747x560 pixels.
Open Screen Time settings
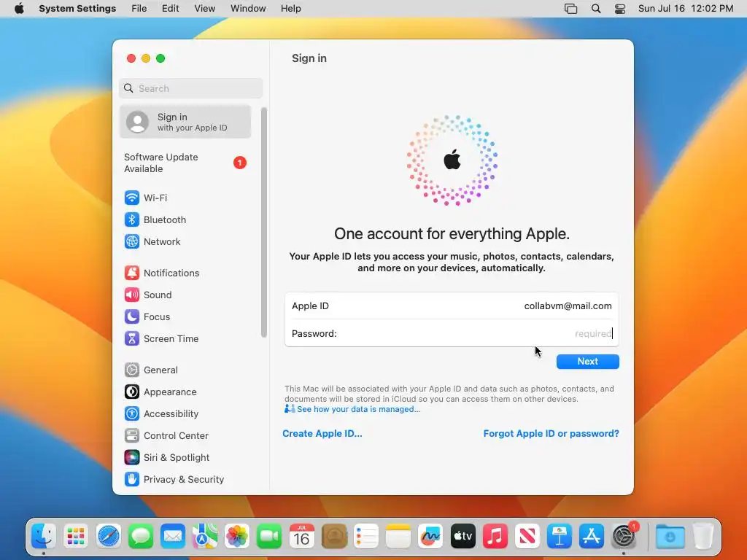click(161, 338)
